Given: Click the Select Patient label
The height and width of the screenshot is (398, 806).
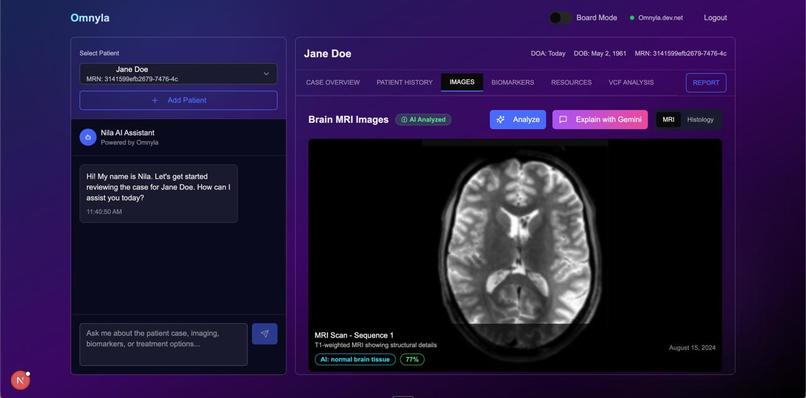Looking at the screenshot, I should [99, 53].
